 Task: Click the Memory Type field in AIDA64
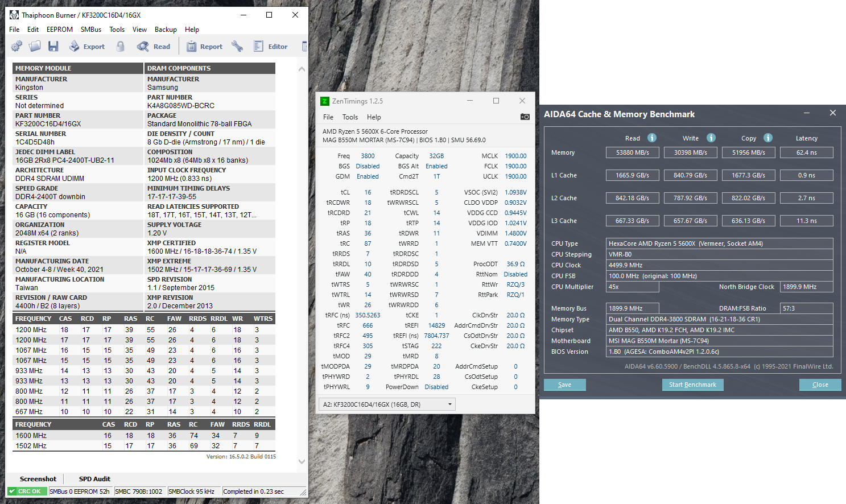[x=720, y=319]
